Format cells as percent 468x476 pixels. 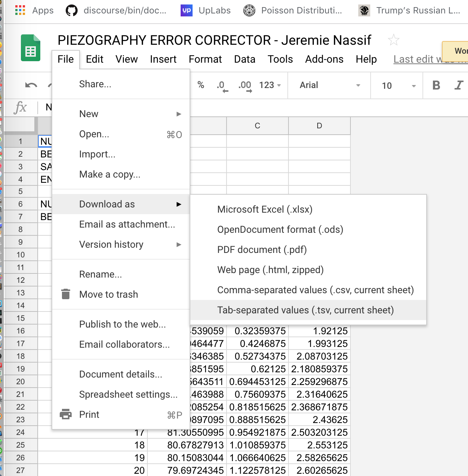coord(201,85)
